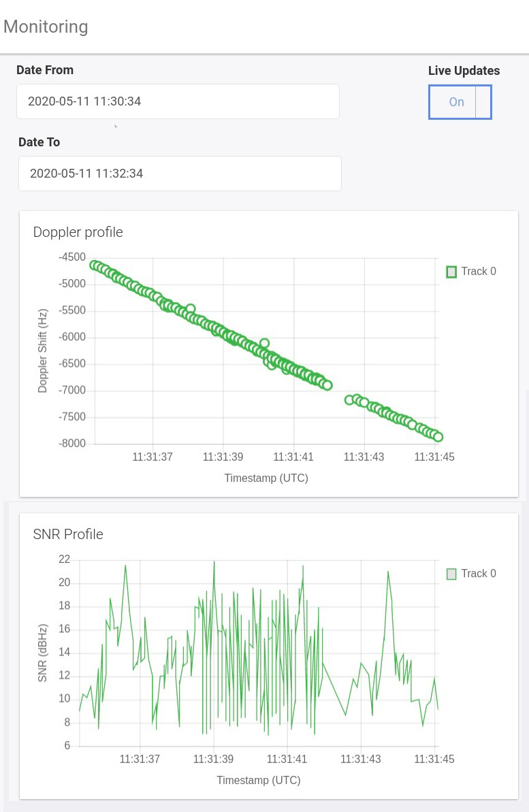The width and height of the screenshot is (529, 812).
Task: Toggle Track 0 label in SNR legend
Action: pos(478,574)
